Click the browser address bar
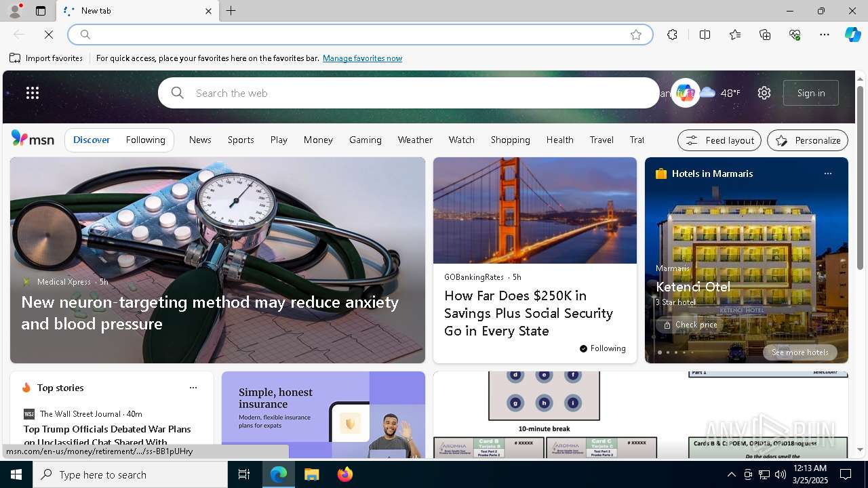This screenshot has height=488, width=868. pos(360,35)
